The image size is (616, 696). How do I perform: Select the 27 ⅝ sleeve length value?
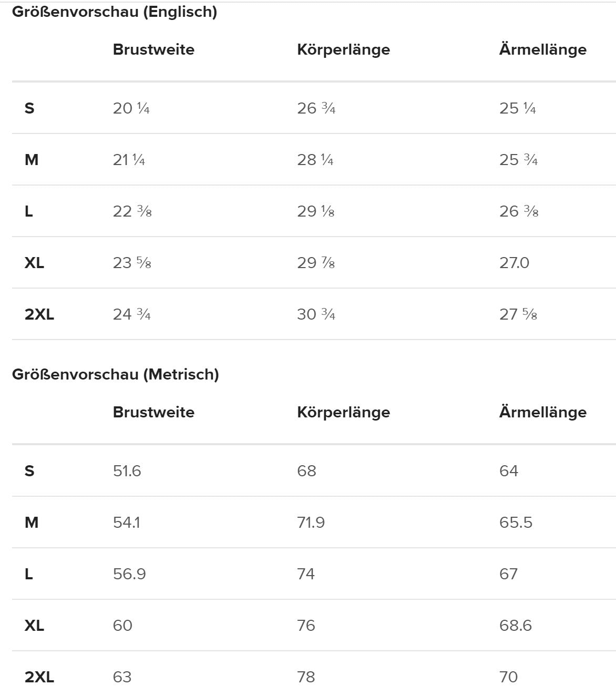click(518, 314)
